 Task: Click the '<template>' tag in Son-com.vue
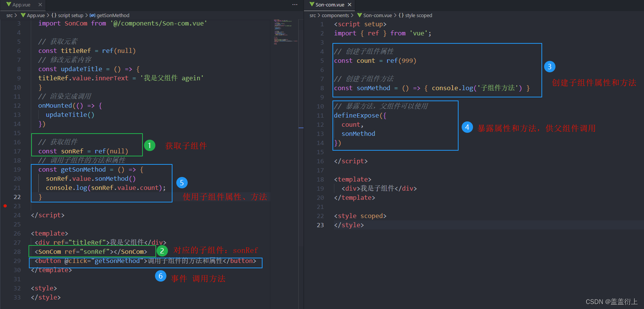click(x=353, y=179)
